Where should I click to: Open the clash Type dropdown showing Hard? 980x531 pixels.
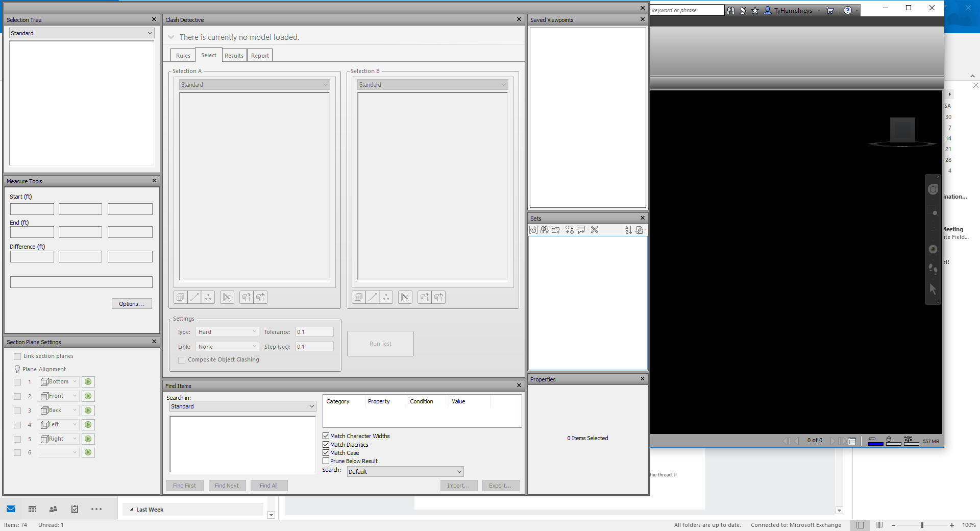(x=227, y=331)
